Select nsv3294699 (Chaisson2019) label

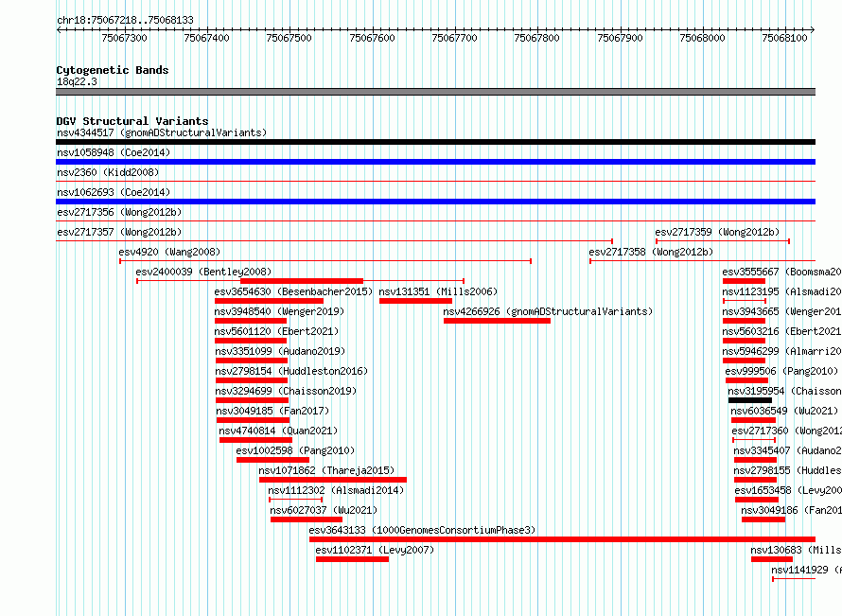click(x=287, y=391)
